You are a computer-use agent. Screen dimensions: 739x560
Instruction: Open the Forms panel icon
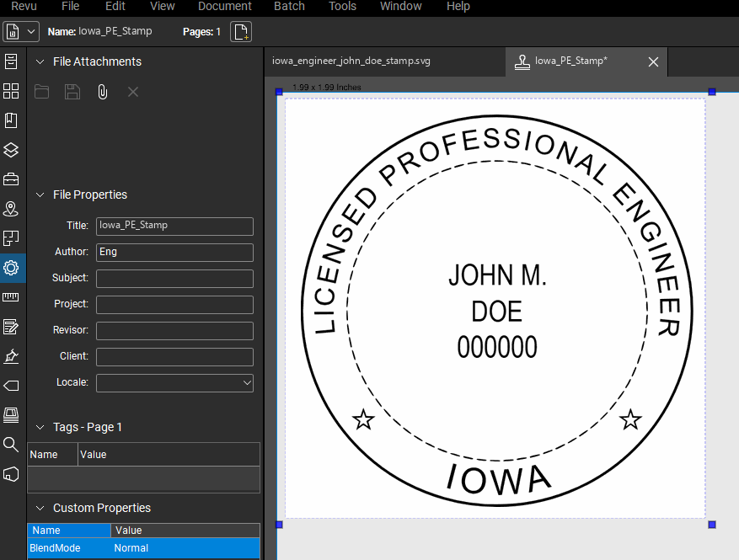click(11, 327)
